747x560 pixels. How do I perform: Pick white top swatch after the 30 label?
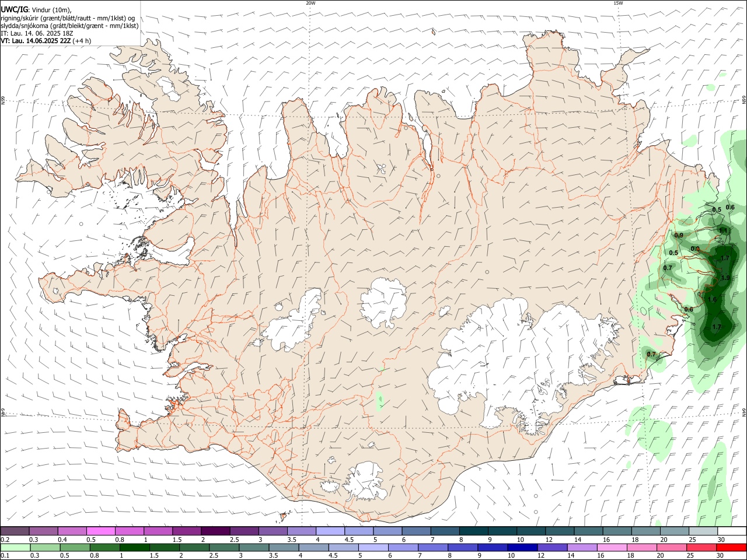[x=732, y=531]
